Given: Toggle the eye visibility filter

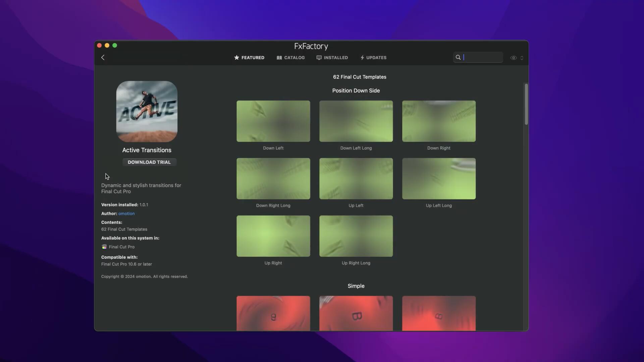Looking at the screenshot, I should tap(513, 58).
